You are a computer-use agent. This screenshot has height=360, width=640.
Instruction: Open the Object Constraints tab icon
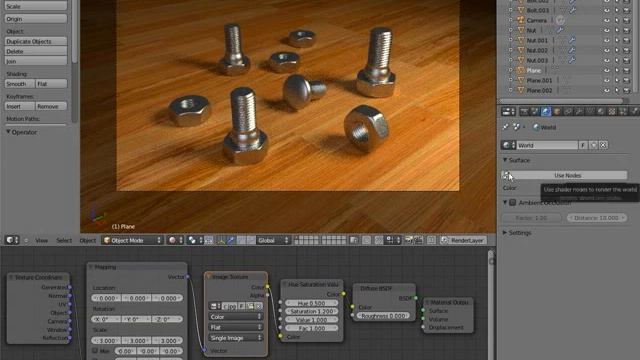tap(568, 111)
